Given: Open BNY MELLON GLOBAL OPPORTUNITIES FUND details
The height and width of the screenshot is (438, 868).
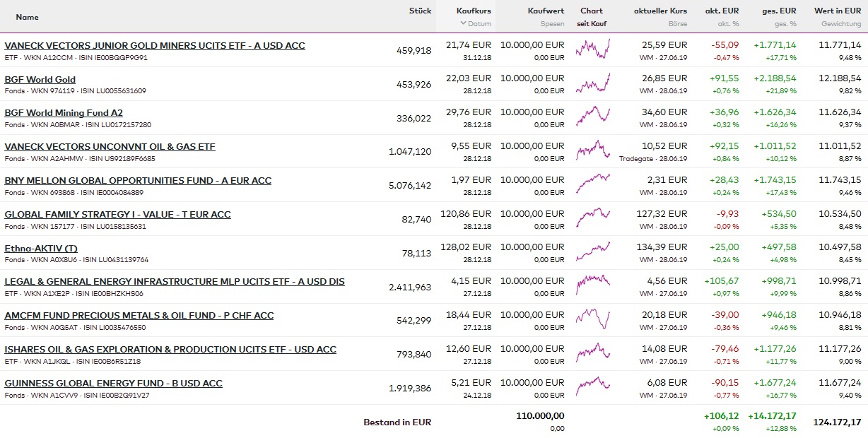Looking at the screenshot, I should tap(138, 181).
